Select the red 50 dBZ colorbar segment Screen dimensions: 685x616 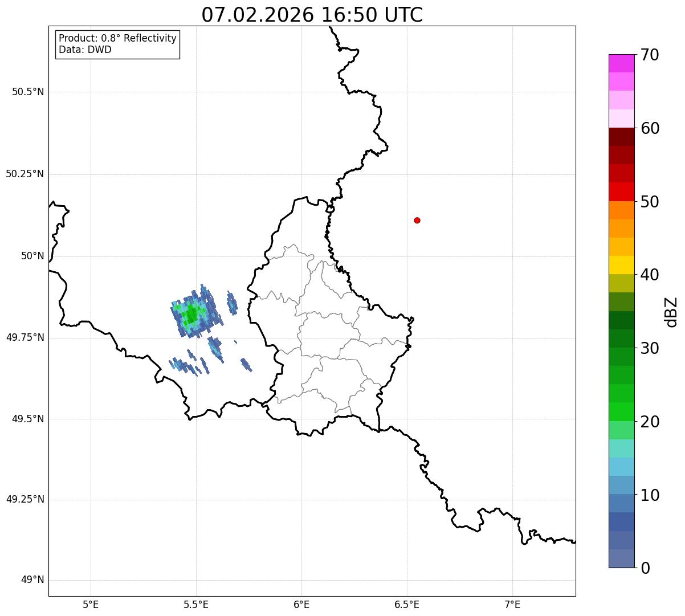pyautogui.click(x=621, y=191)
